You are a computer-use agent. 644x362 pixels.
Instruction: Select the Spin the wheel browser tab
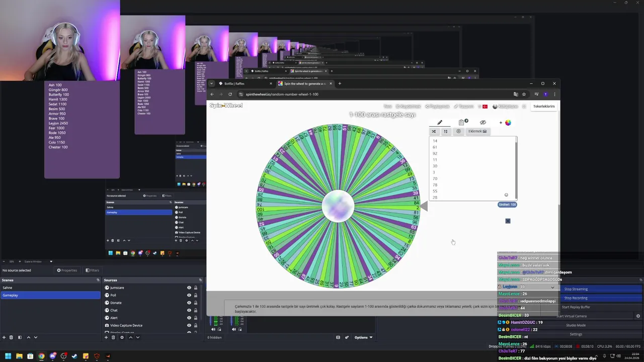pos(304,83)
